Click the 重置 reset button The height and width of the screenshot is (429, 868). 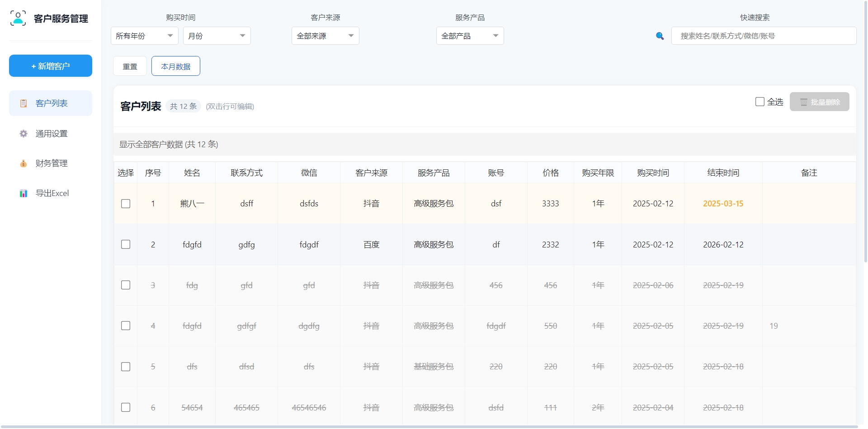click(130, 66)
